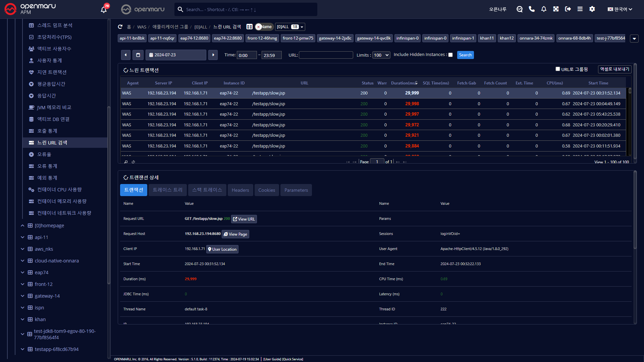Image resolution: width=644 pixels, height=362 pixels.
Task: Open the settings gear icon
Action: pos(592,9)
